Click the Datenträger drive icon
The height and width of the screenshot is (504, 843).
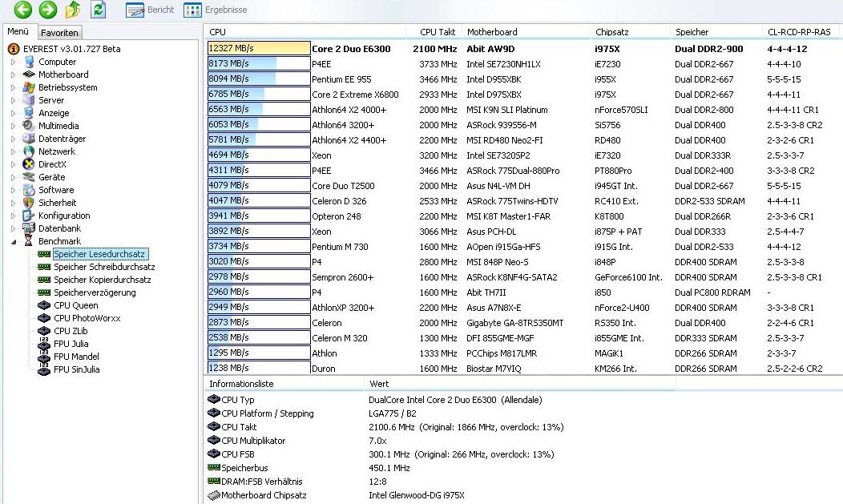click(x=29, y=139)
